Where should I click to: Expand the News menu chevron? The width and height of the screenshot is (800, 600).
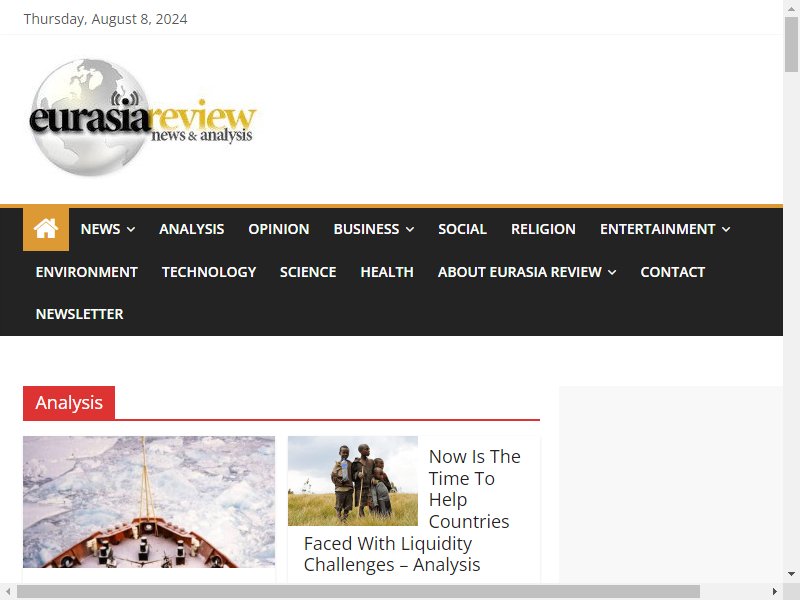[131, 230]
